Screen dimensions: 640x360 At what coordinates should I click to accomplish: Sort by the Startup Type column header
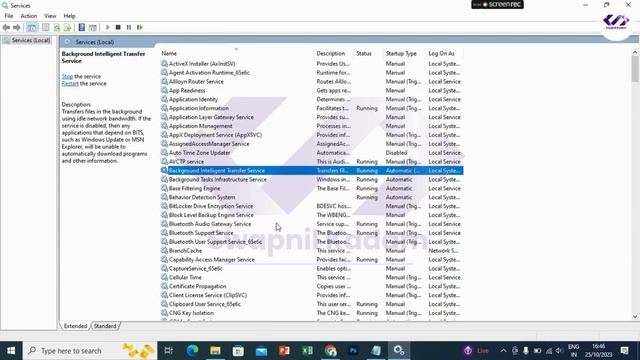pyautogui.click(x=401, y=53)
